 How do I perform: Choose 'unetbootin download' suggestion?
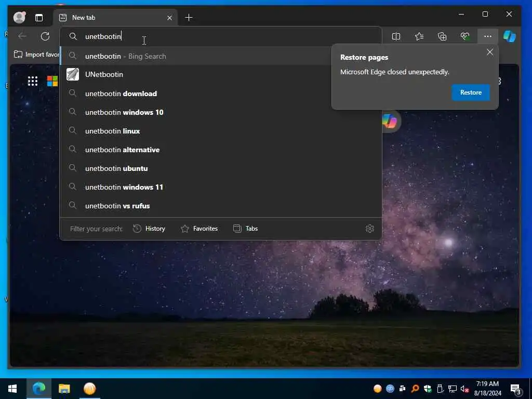[x=220, y=94]
